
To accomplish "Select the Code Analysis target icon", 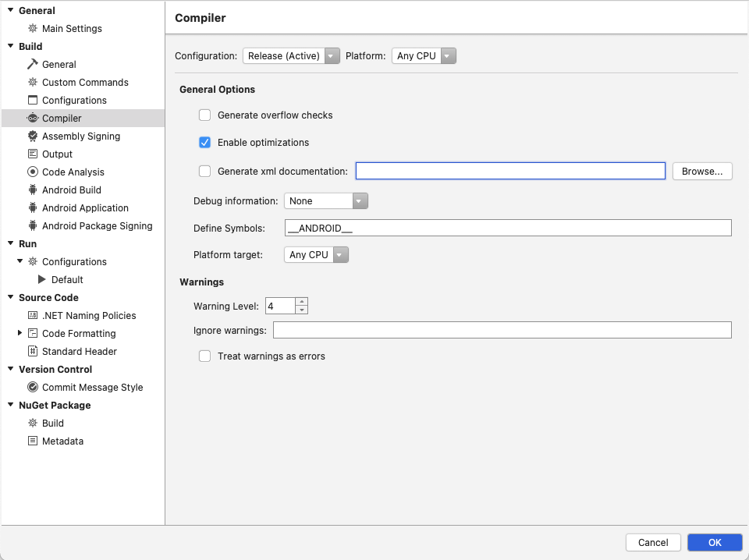I will (33, 172).
